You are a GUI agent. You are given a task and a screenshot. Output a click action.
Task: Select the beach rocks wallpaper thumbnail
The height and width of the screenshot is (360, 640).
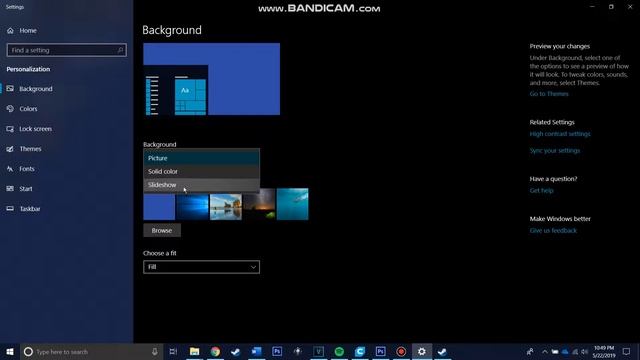tap(226, 207)
